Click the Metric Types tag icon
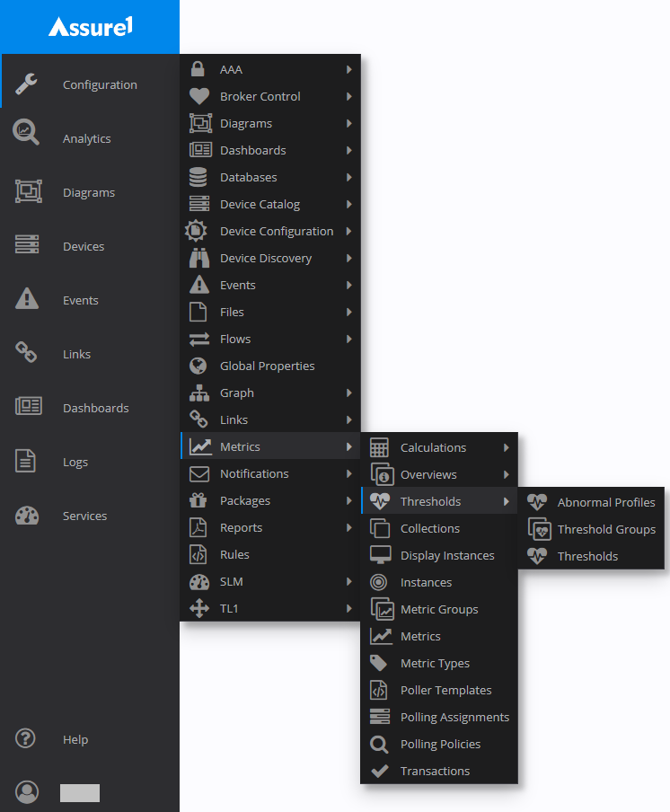This screenshot has width=670, height=812. [x=378, y=663]
